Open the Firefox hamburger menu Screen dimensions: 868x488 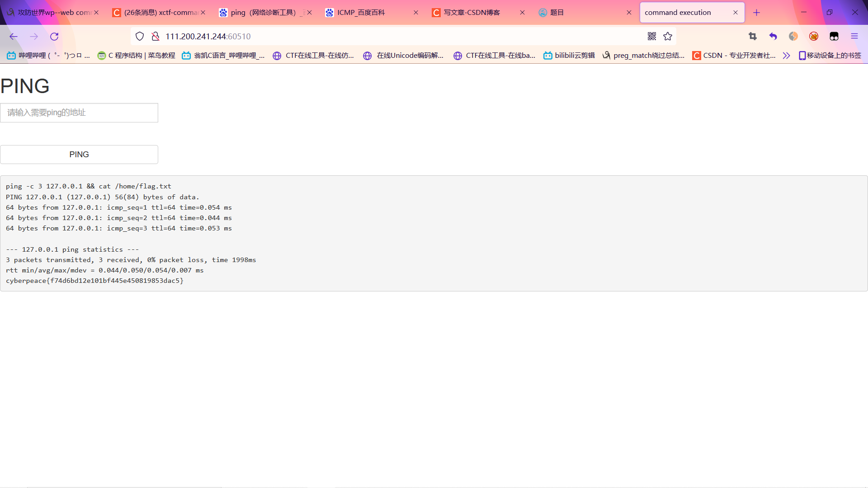coord(854,37)
